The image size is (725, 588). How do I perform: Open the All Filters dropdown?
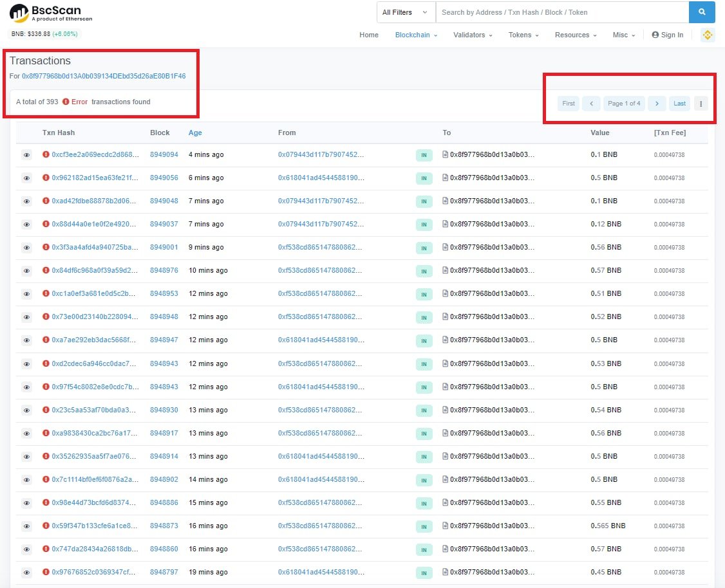click(406, 12)
